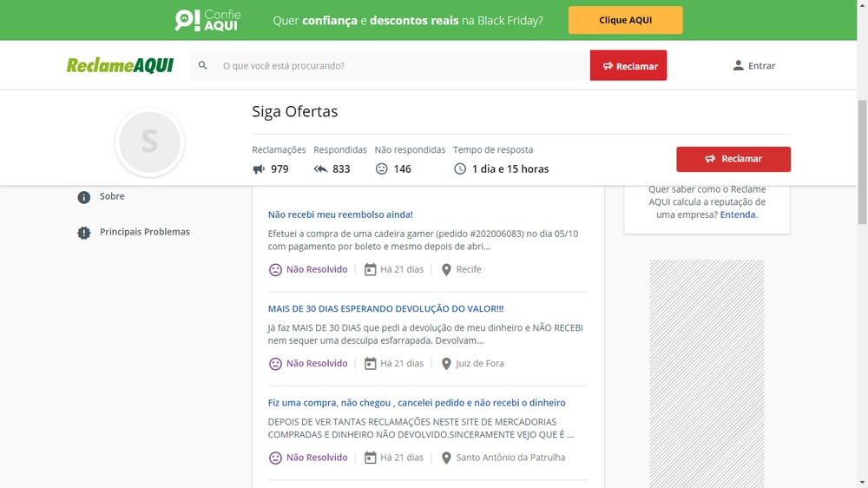
Task: Click the sad face icon in the Recife complaint
Action: pyautogui.click(x=275, y=270)
